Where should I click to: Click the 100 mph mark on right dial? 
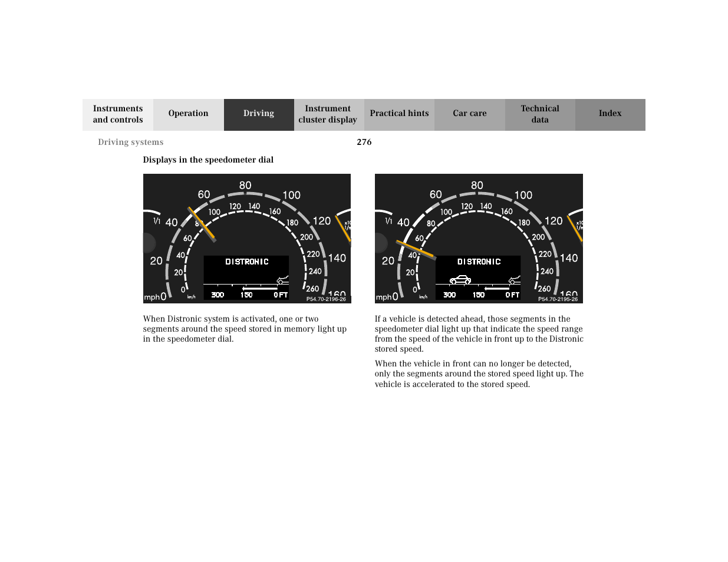click(523, 195)
